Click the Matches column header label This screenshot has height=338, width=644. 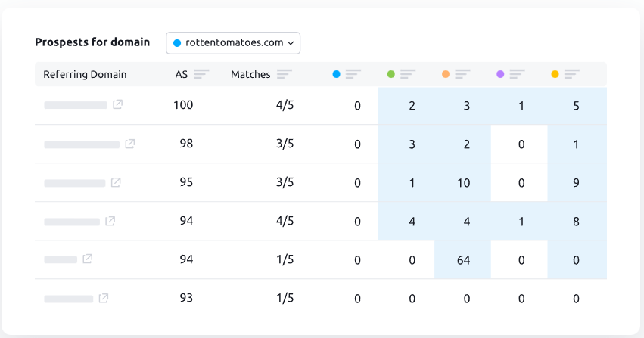pos(250,74)
